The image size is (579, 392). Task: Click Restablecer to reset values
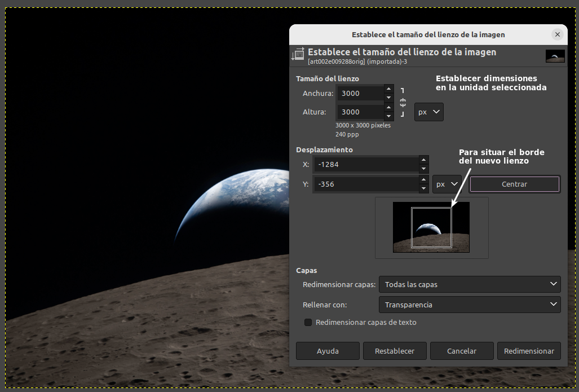(x=395, y=351)
